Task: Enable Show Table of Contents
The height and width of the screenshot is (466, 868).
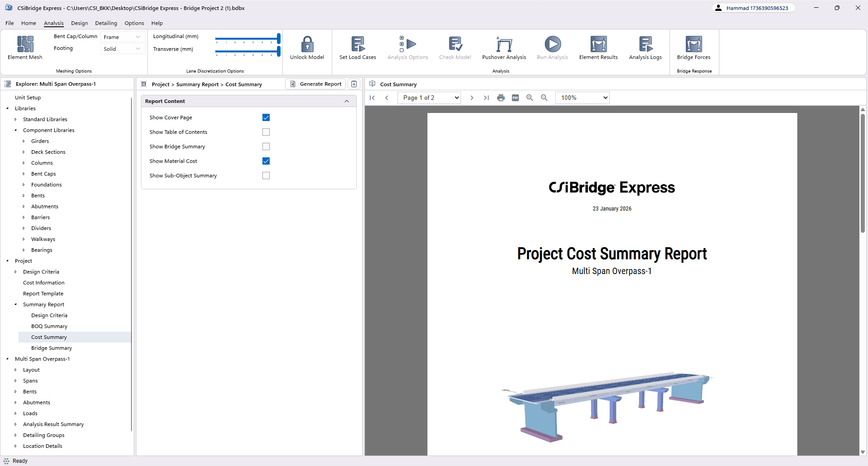Action: [x=266, y=132]
